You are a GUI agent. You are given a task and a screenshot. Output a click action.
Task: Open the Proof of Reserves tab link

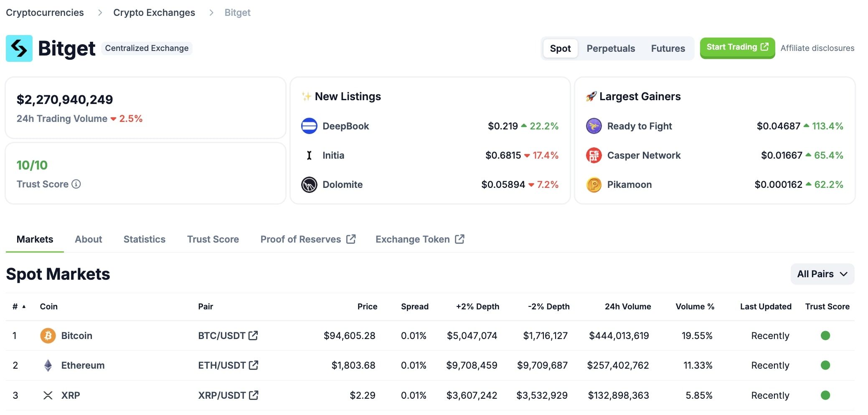click(x=308, y=239)
